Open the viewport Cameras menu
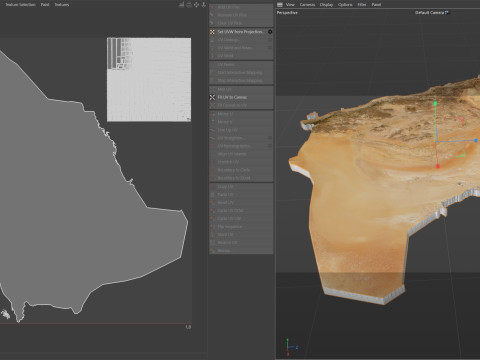The image size is (480, 360). click(307, 5)
